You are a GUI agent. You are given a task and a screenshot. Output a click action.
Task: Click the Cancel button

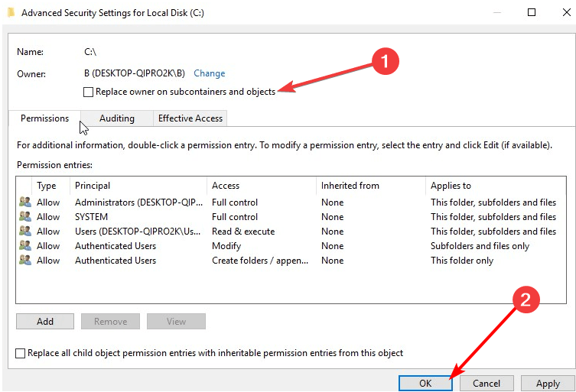coord(487,383)
